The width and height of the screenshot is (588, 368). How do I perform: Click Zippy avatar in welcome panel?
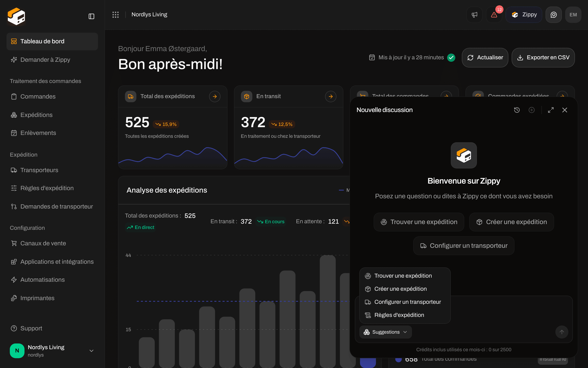[x=464, y=155]
